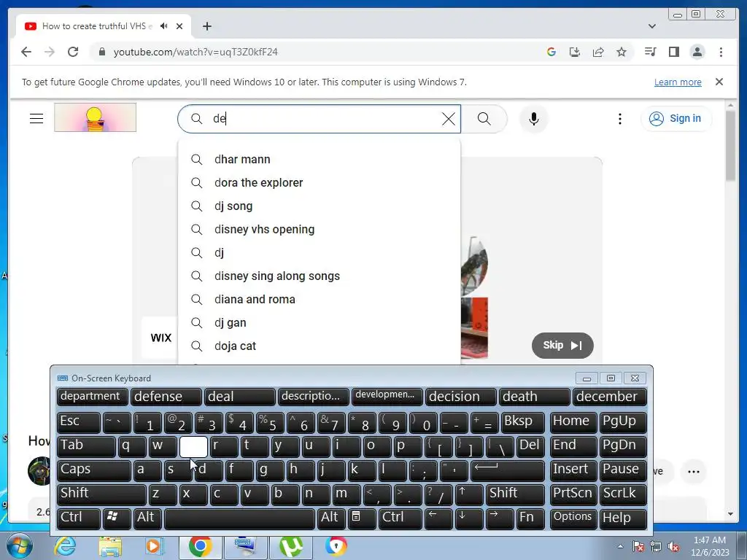
Task: Open the more actions ellipsis under video
Action: coord(694,472)
